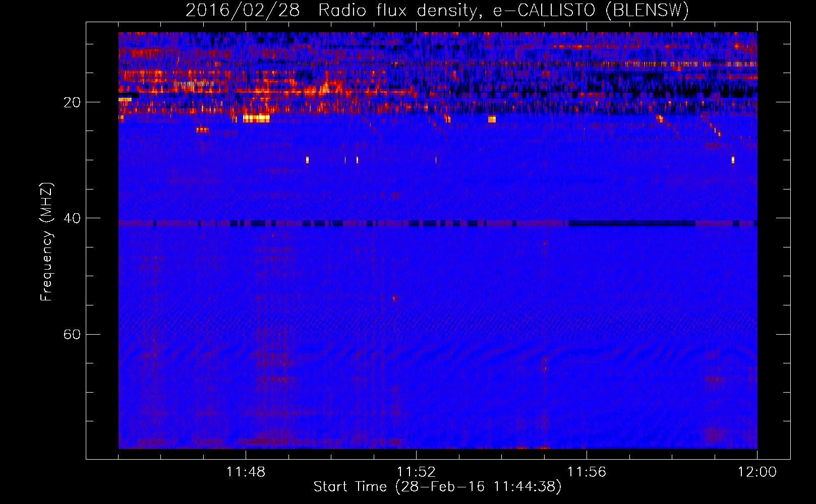This screenshot has height=504, width=816.
Task: Click the 11:52 time axis label
Action: pyautogui.click(x=416, y=472)
